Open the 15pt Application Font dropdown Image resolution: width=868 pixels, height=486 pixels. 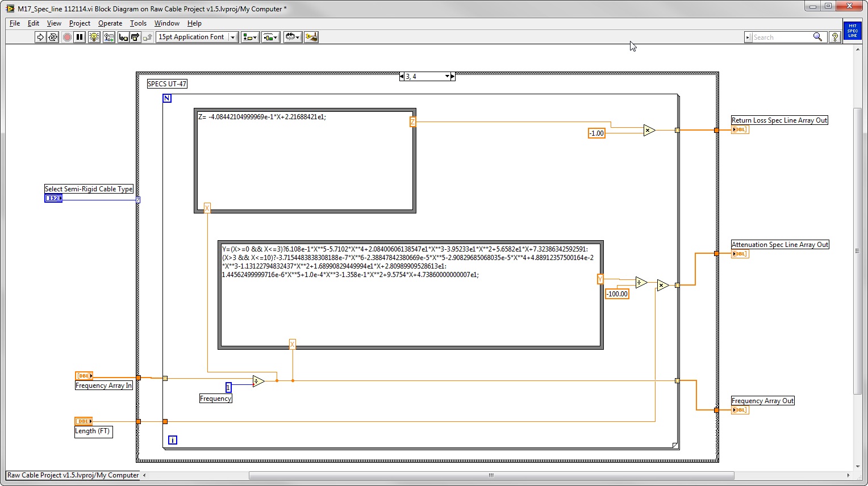point(197,37)
